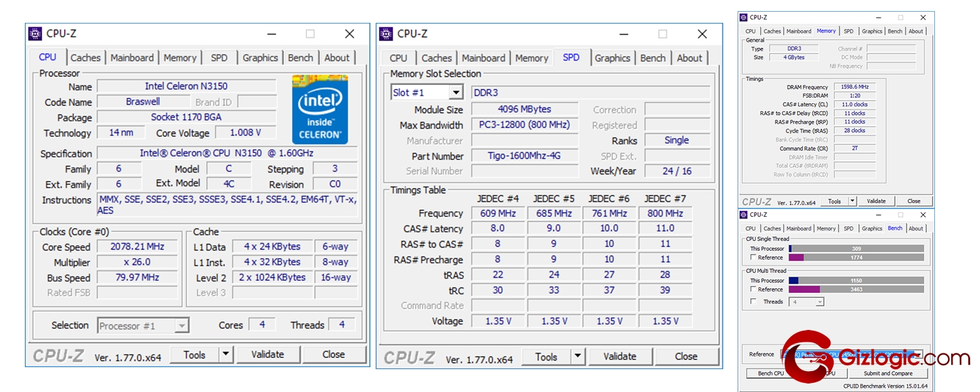The width and height of the screenshot is (980, 392).
Task: Enable the Reference checkbox under CPU Multi Thread
Action: [x=753, y=289]
